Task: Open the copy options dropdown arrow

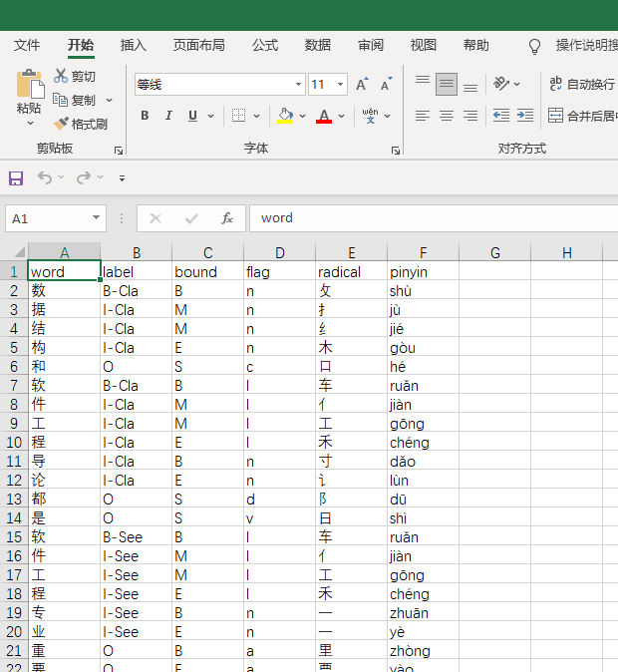Action: pos(109,101)
